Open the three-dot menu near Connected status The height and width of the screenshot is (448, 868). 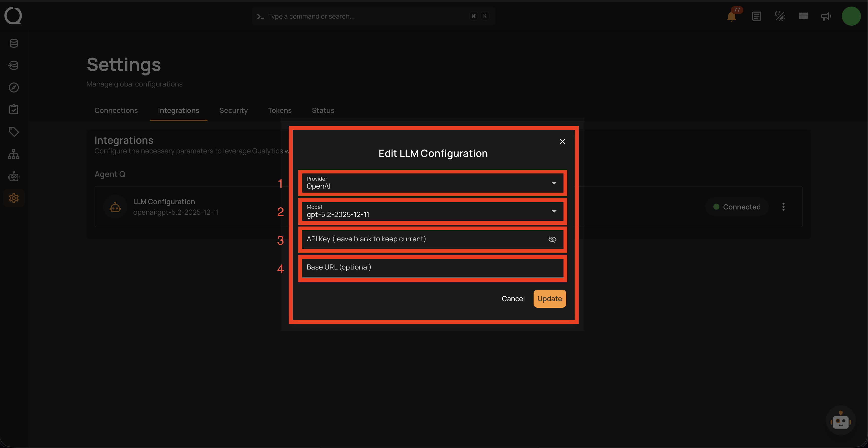tap(784, 206)
